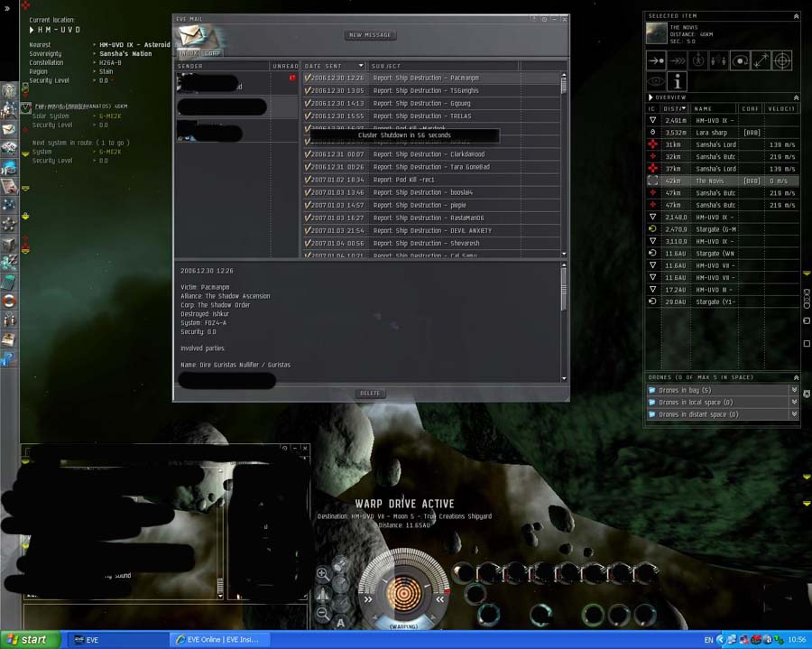Screen dimensions: 812x649
Task: Click the New Message button
Action: 370,35
